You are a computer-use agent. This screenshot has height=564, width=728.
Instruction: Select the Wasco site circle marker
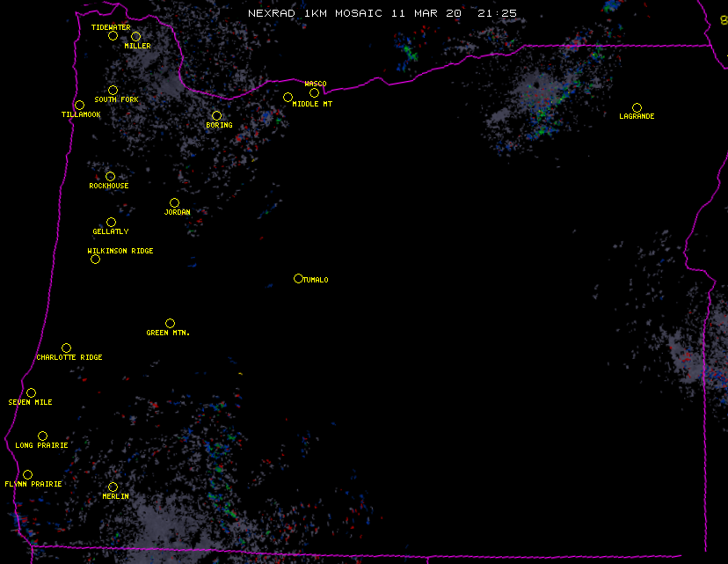tap(314, 93)
